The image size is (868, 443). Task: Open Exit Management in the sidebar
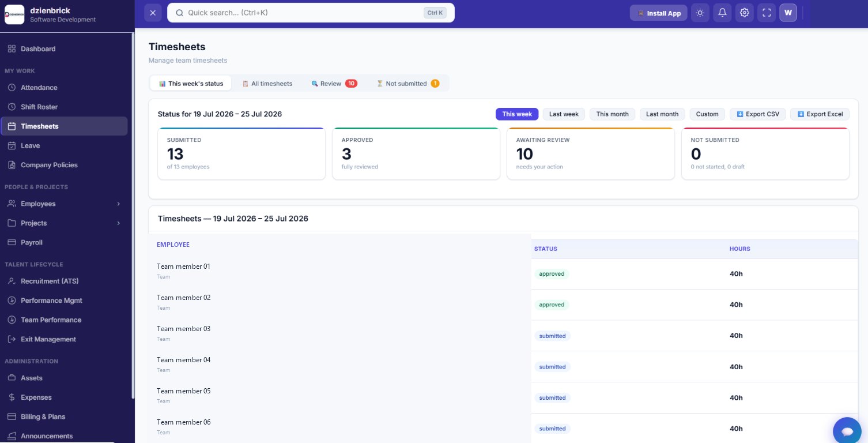[x=64, y=339]
